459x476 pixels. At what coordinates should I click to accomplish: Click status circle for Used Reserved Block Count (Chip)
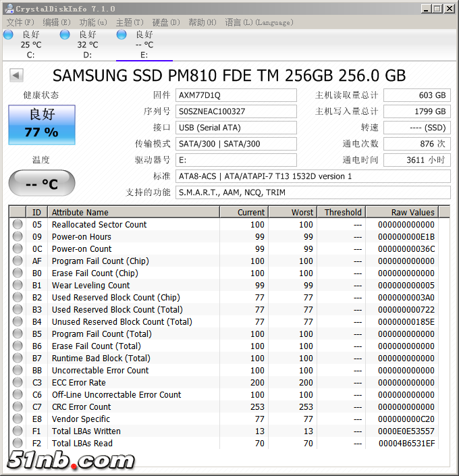pyautogui.click(x=18, y=297)
